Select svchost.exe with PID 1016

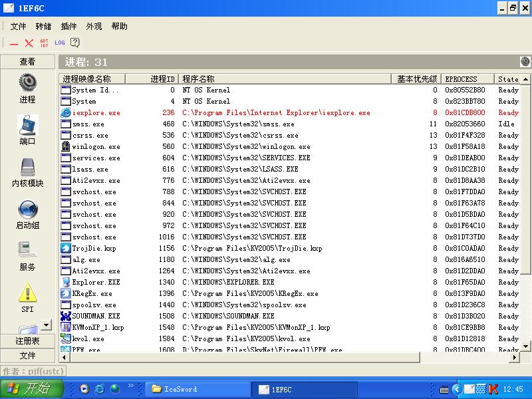coord(290,237)
